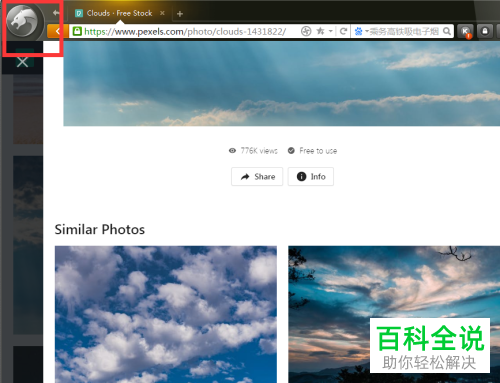
Task: Click the undo arrow beside the tab strip
Action: tap(56, 13)
